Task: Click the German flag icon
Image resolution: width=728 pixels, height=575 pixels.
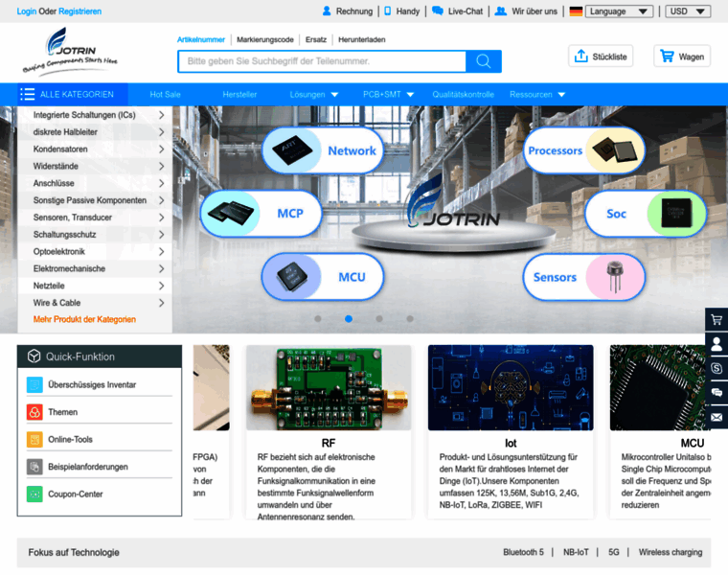Action: pos(576,11)
